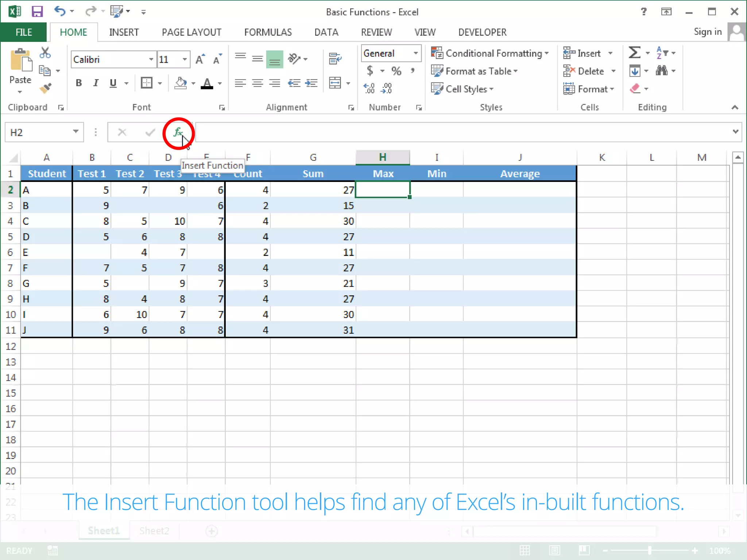The height and width of the screenshot is (560, 747).
Task: Increase font size with the large A
Action: tap(200, 59)
